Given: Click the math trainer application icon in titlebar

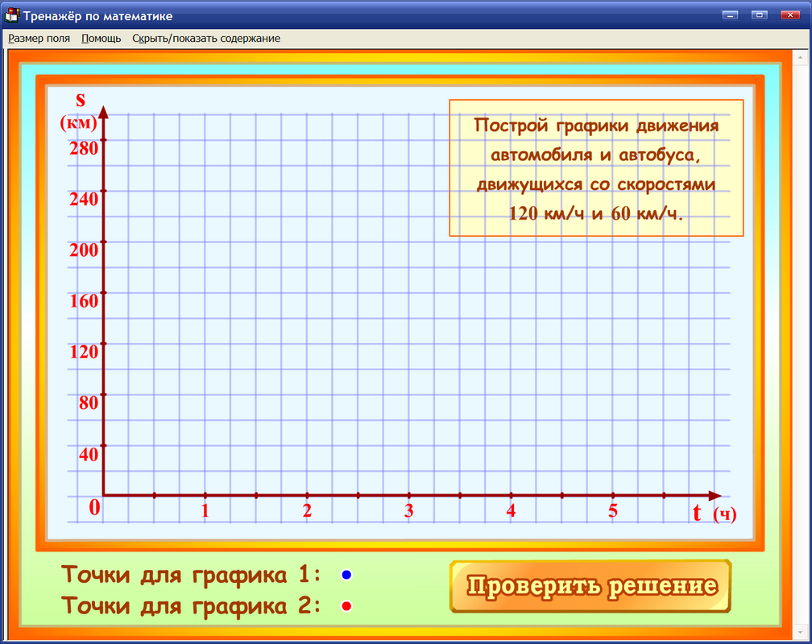Looking at the screenshot, I should click(10, 14).
